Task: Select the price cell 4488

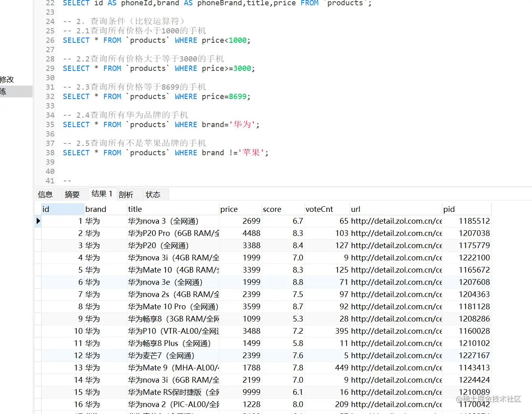Action: 241,233
